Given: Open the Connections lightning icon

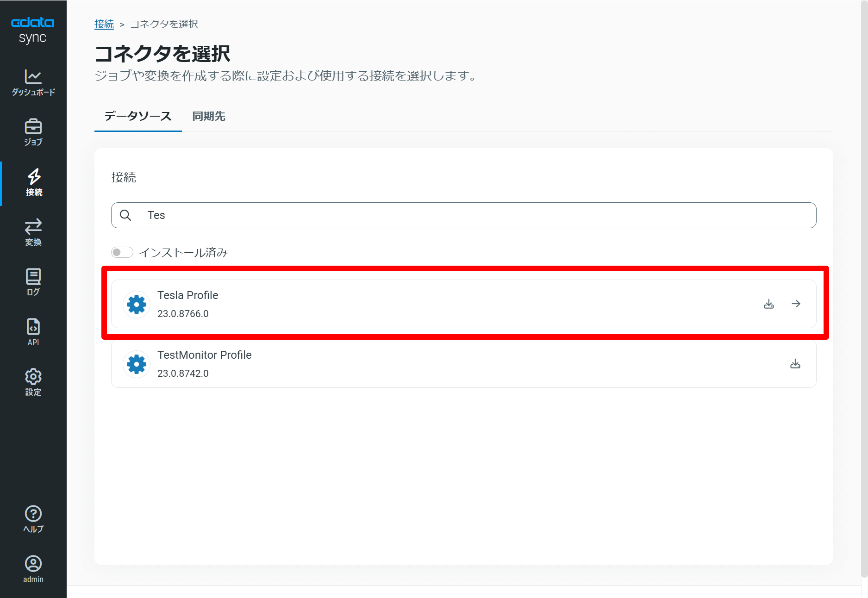Looking at the screenshot, I should [x=34, y=182].
